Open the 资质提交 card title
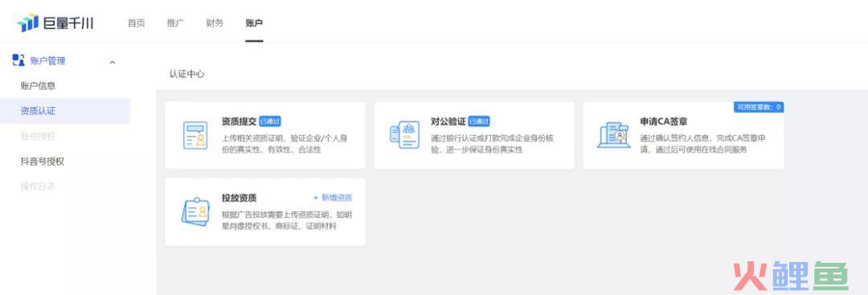 pos(240,121)
